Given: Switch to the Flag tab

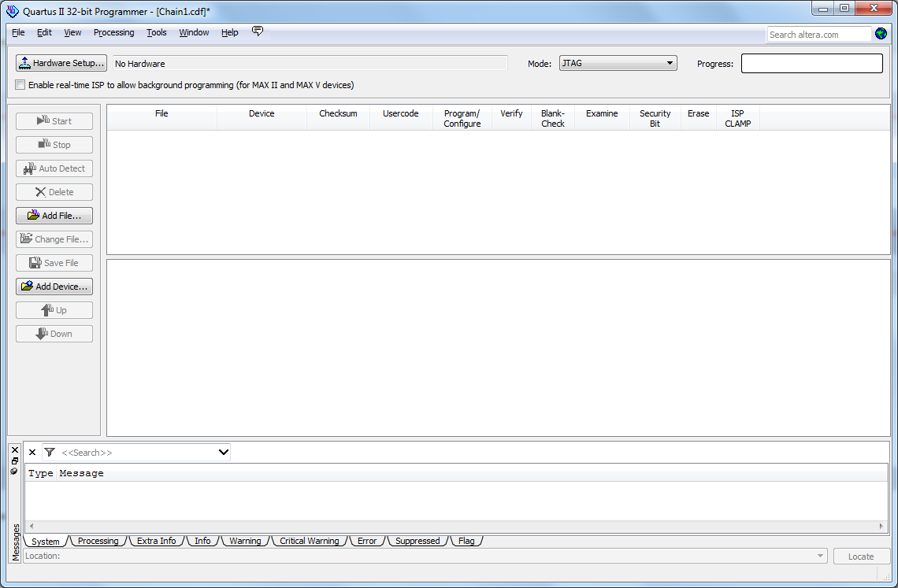Looking at the screenshot, I should click(x=466, y=541).
